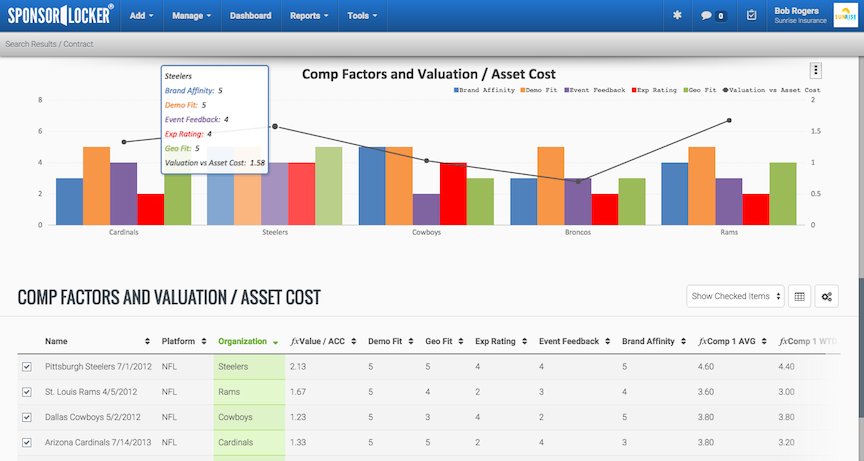Viewport: 864px width, 461px height.
Task: Uncheck the Pittsburgh Steelers row checkbox
Action: (26, 366)
